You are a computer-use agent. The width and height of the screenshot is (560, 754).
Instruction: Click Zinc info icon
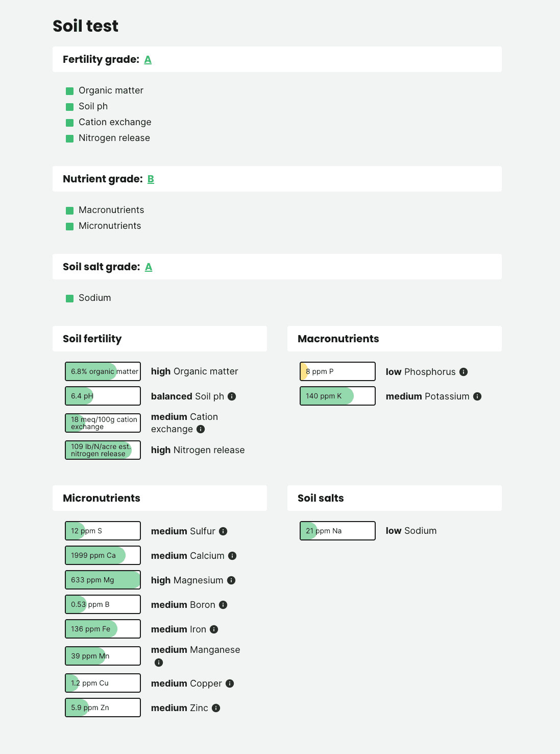[x=216, y=708]
